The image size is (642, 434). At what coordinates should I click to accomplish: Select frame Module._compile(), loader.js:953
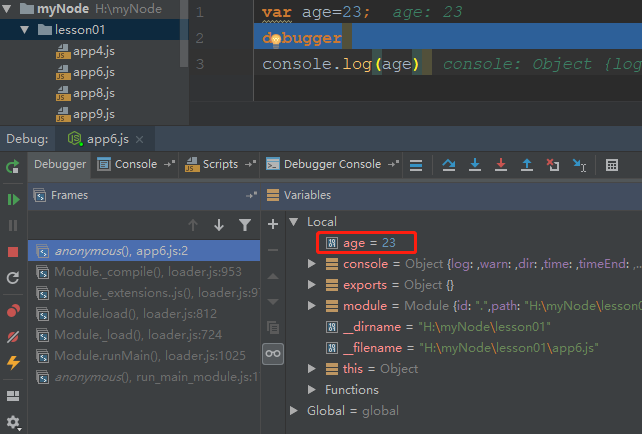[x=144, y=272]
